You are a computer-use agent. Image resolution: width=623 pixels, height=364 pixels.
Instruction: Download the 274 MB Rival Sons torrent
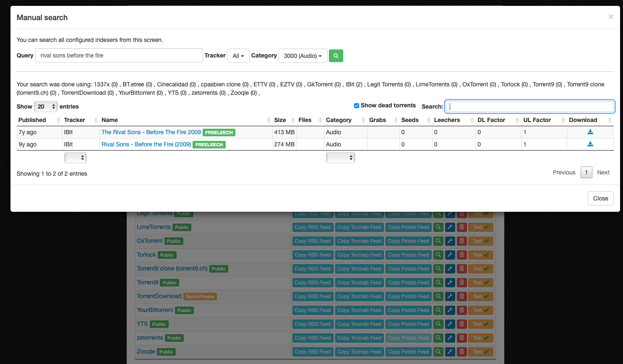(x=590, y=143)
